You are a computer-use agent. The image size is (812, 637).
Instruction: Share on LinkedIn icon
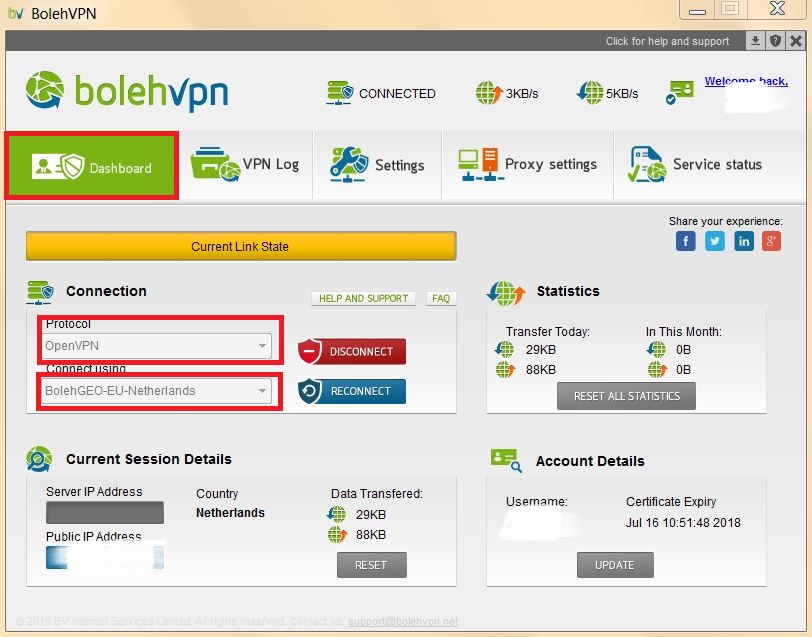click(x=744, y=241)
